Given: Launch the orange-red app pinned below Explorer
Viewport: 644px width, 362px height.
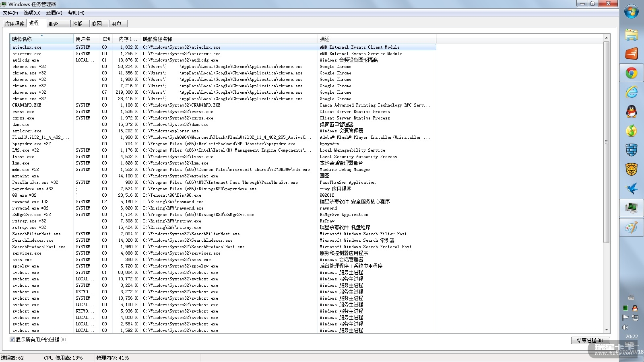Looking at the screenshot, I should click(631, 53).
